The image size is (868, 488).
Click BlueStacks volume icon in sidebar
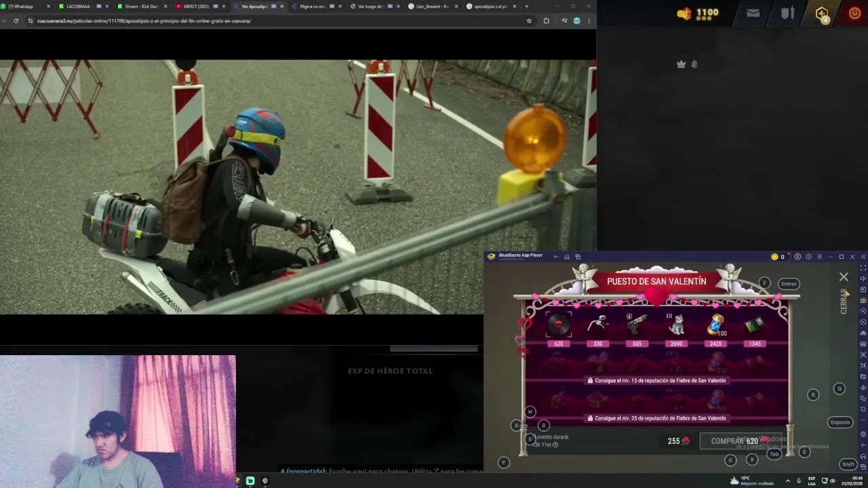point(863,279)
